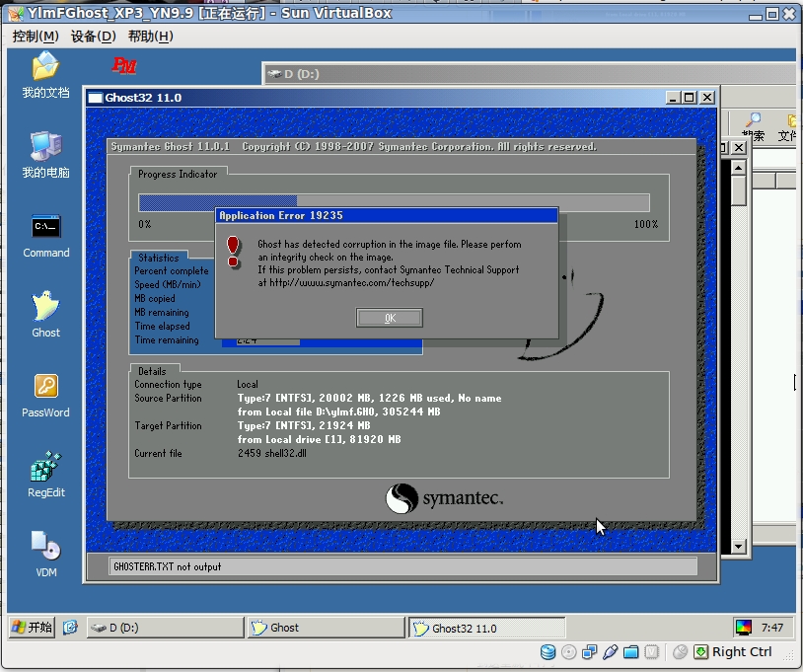Launch the Command prompt desktop icon

point(45,236)
